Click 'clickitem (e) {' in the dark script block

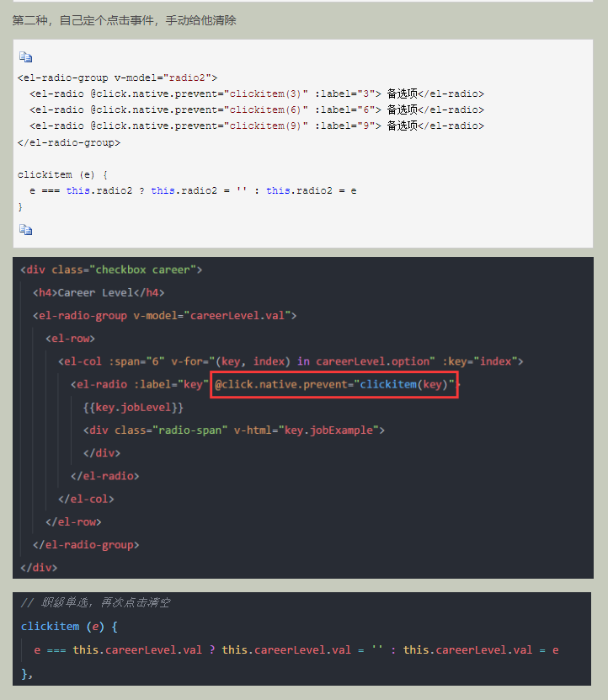pos(69,627)
